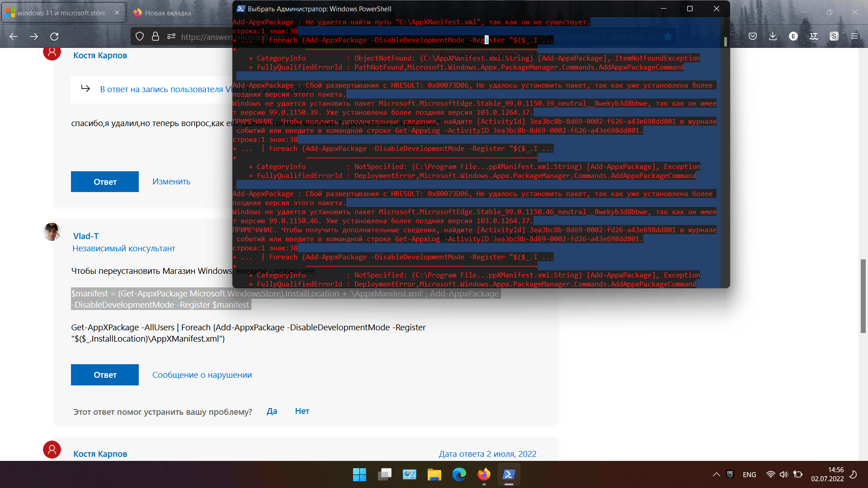
Task: Open Windows Start menu
Action: (x=360, y=474)
